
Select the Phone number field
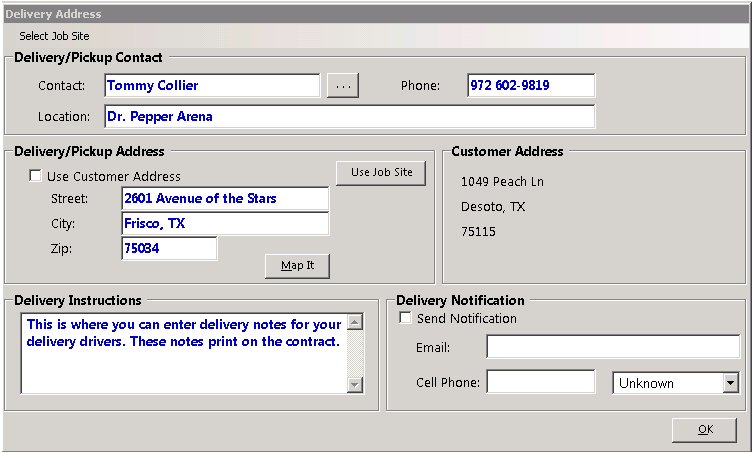point(530,86)
